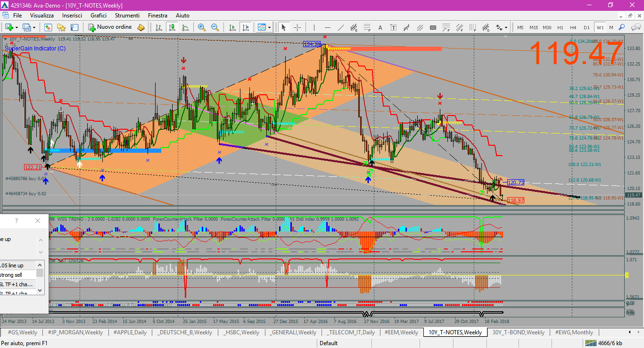Open the new chart toolbar icon

click(9, 27)
